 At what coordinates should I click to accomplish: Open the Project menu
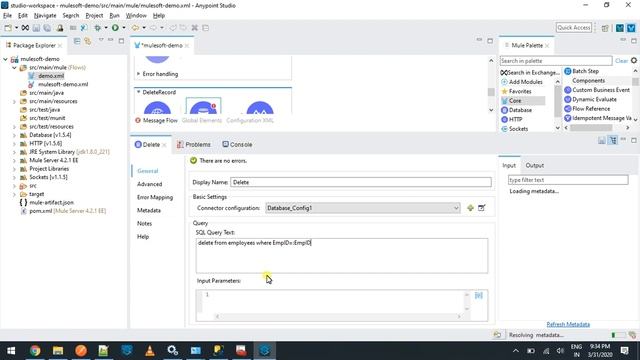tap(94, 16)
